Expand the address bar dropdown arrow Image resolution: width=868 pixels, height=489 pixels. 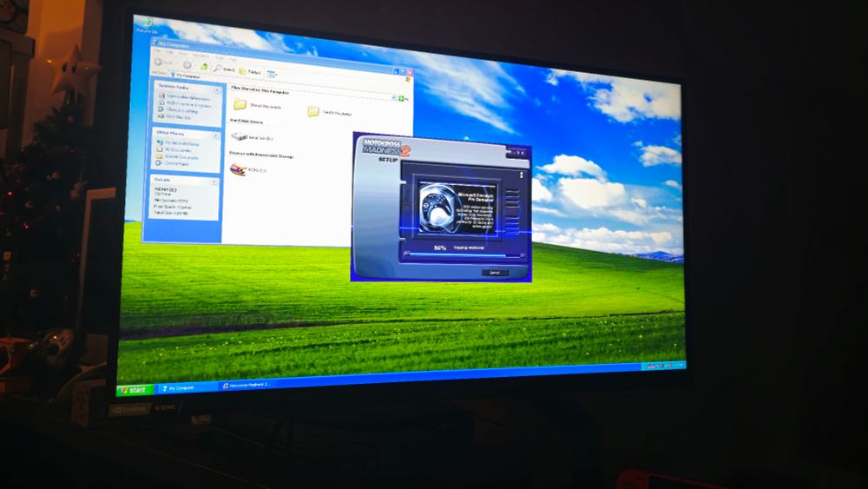(394, 97)
